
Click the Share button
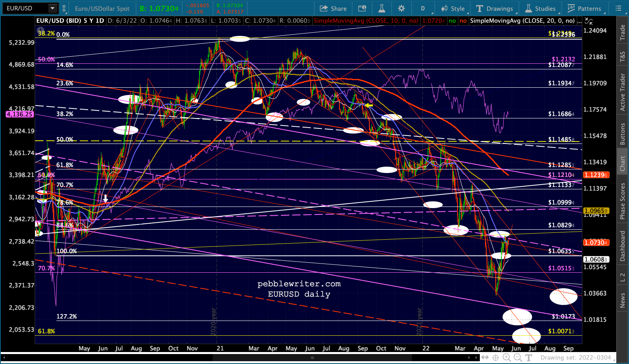[x=333, y=8]
